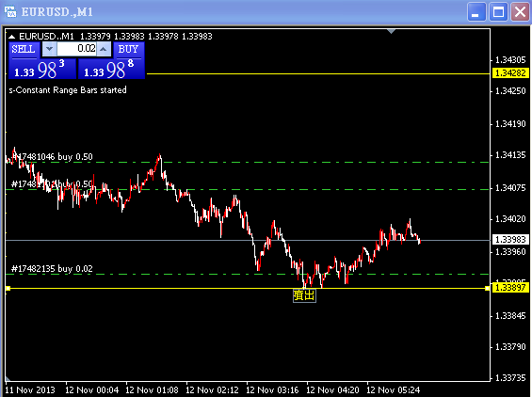The height and width of the screenshot is (397, 532).
Task: Minimize the EURUSD chart window
Action: (476, 12)
